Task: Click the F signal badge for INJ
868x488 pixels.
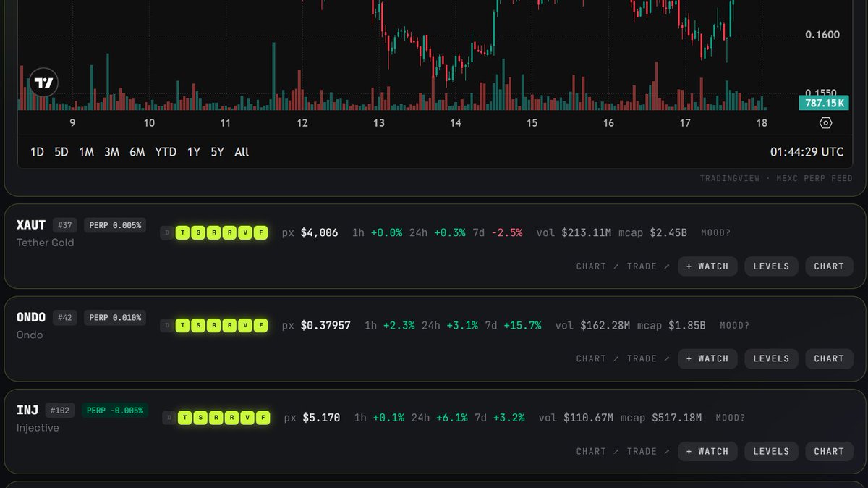Action: [x=263, y=418]
